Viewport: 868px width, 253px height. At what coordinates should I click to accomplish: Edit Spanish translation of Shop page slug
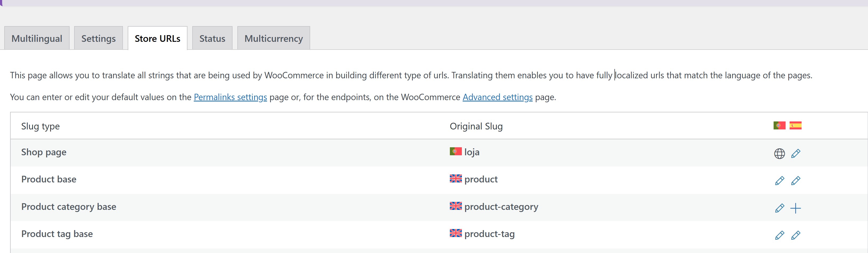pos(795,153)
